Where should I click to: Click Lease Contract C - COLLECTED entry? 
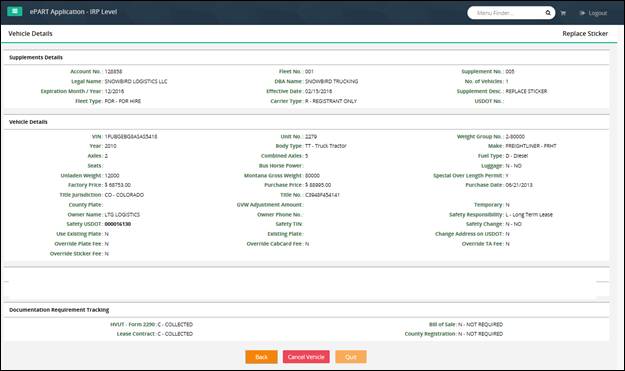pos(155,334)
